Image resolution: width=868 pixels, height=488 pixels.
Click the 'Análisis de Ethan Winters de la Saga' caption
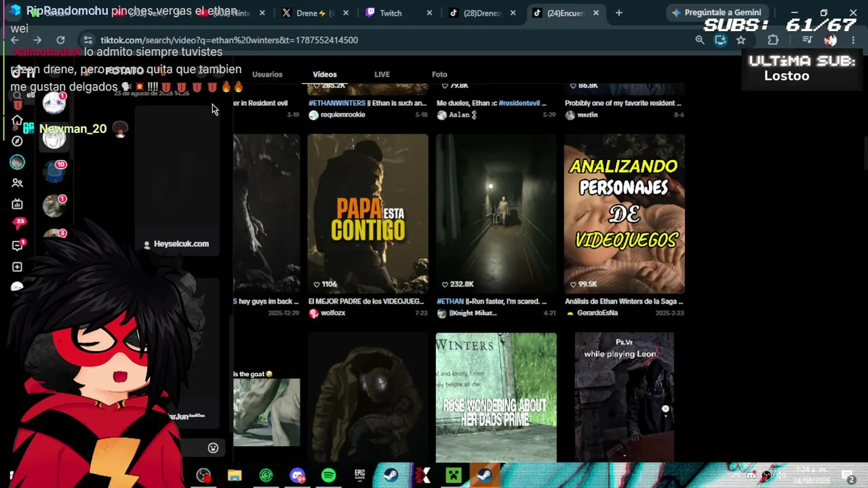point(624,302)
